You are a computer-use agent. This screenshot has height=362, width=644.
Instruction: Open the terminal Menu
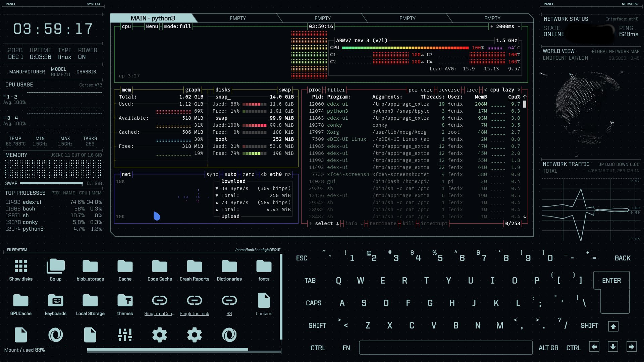coord(152,26)
